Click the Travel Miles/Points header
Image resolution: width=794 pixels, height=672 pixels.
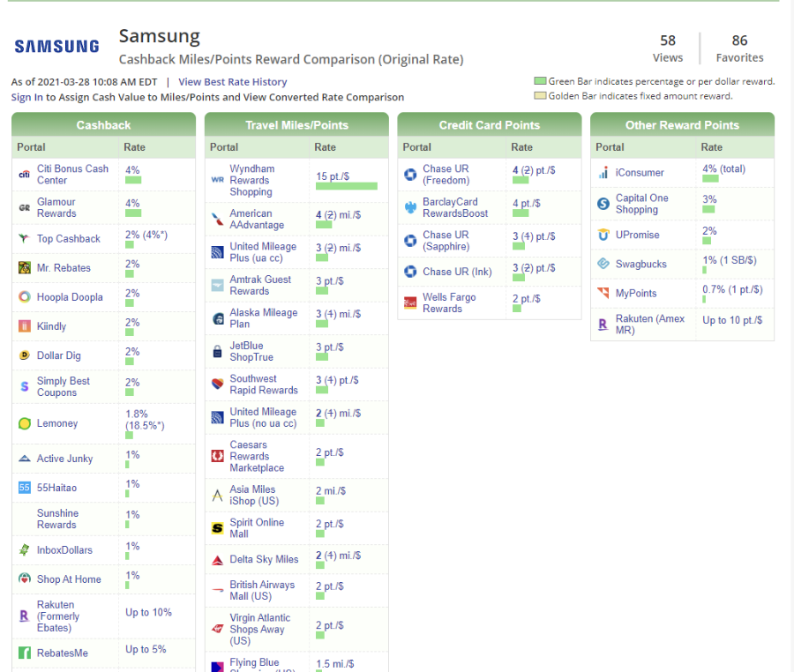pos(296,125)
